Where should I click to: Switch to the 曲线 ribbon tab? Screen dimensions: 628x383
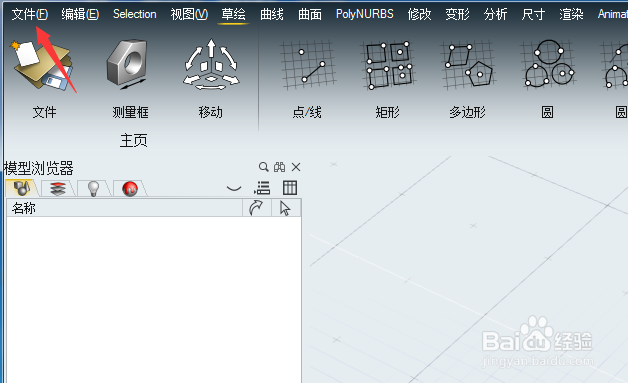272,14
